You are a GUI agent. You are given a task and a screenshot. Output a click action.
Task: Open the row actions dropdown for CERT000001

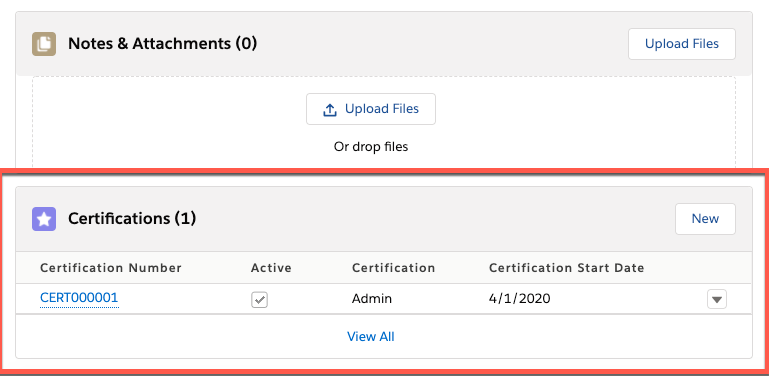tap(717, 299)
